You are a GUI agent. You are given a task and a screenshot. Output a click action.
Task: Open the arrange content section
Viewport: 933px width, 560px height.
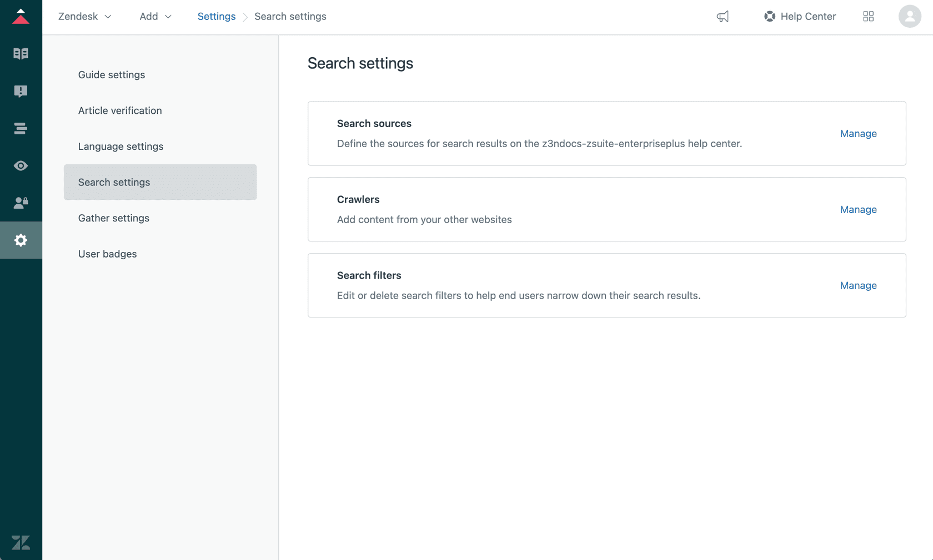[x=21, y=128]
